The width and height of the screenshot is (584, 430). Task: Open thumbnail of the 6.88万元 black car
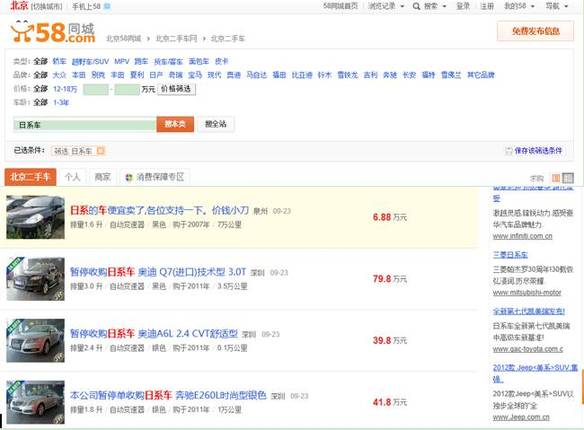click(35, 217)
